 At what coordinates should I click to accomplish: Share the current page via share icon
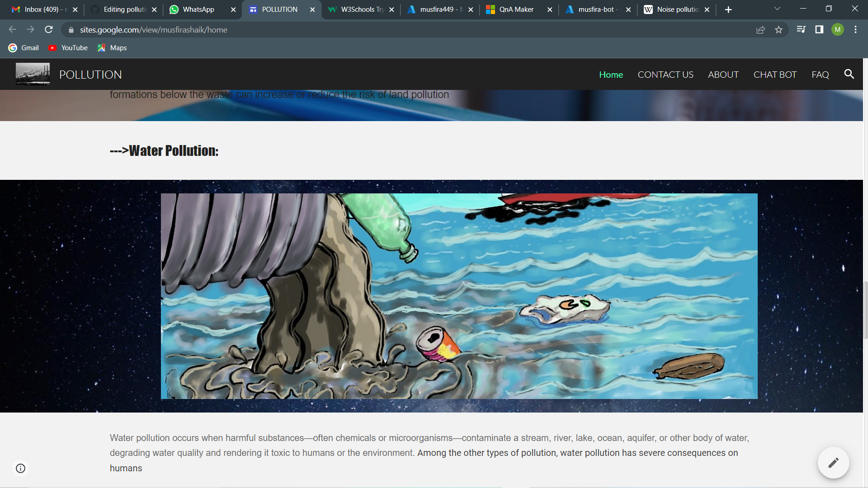click(761, 29)
